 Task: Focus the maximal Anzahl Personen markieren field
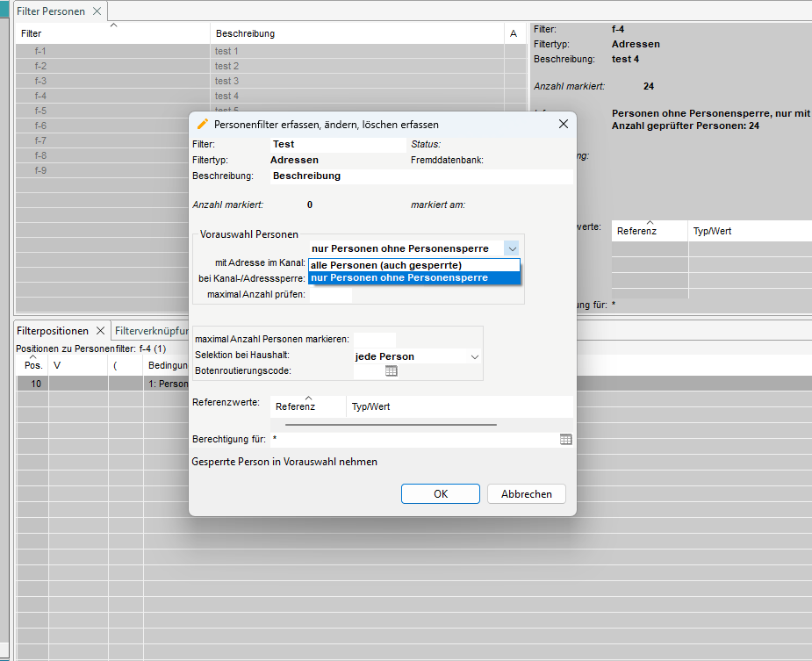[x=374, y=339]
